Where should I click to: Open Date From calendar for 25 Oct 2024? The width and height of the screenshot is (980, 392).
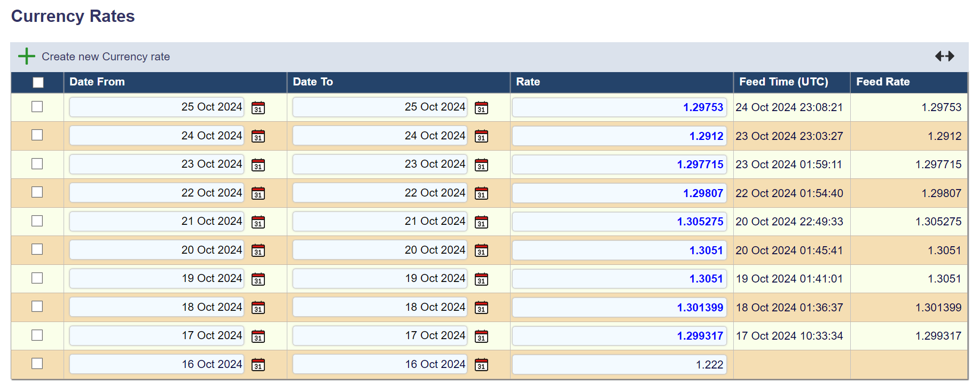tap(258, 108)
